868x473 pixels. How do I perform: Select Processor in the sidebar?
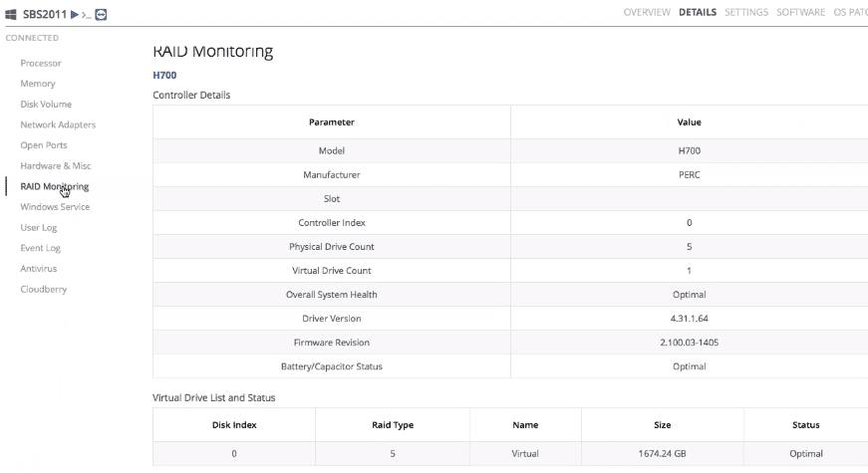[41, 63]
